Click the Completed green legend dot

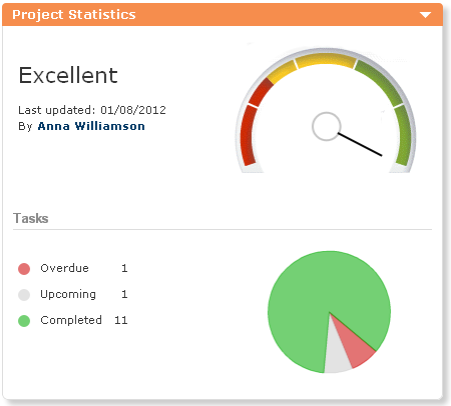coord(24,321)
